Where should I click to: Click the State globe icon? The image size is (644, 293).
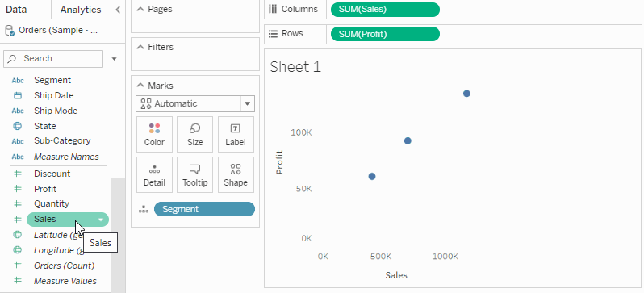tap(18, 126)
